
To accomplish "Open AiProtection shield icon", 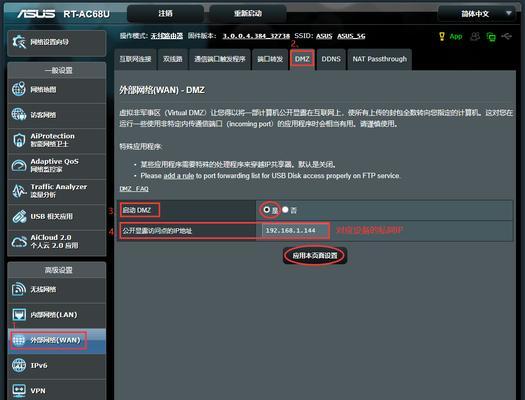I will (19, 140).
